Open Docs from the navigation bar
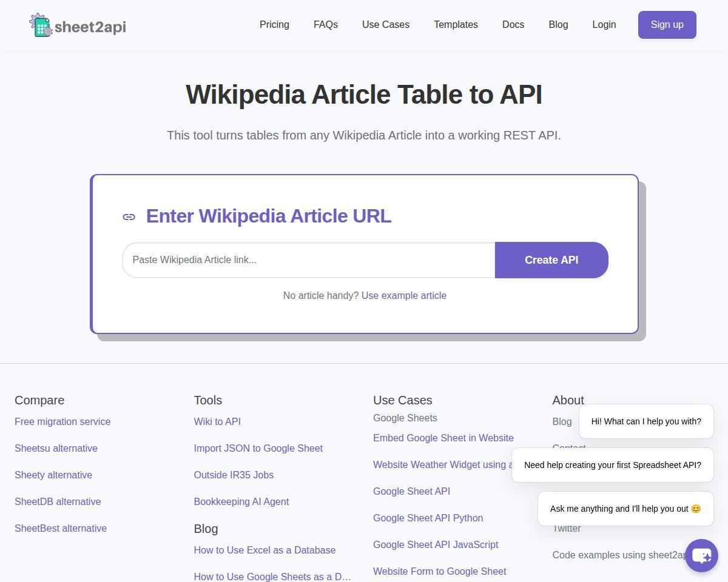This screenshot has height=582, width=728. click(x=513, y=25)
